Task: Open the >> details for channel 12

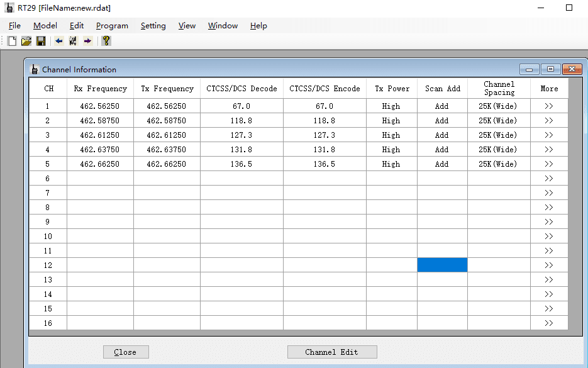Action: tap(548, 265)
